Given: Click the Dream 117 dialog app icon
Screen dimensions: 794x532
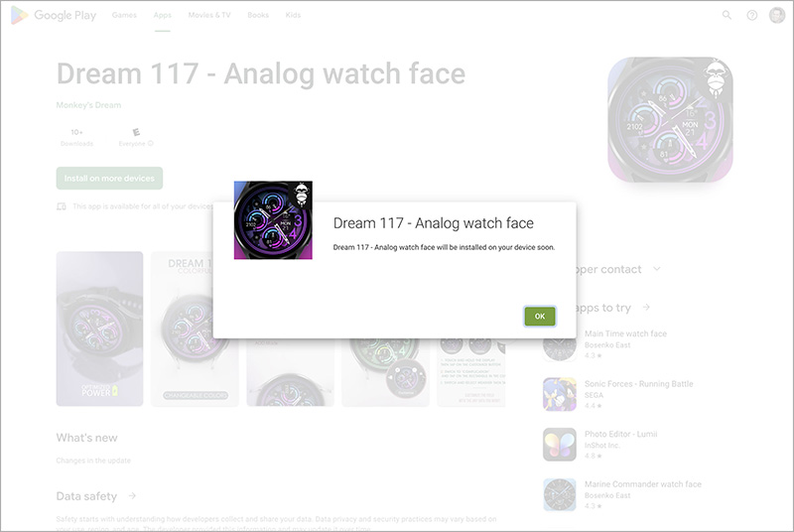Looking at the screenshot, I should point(273,220).
